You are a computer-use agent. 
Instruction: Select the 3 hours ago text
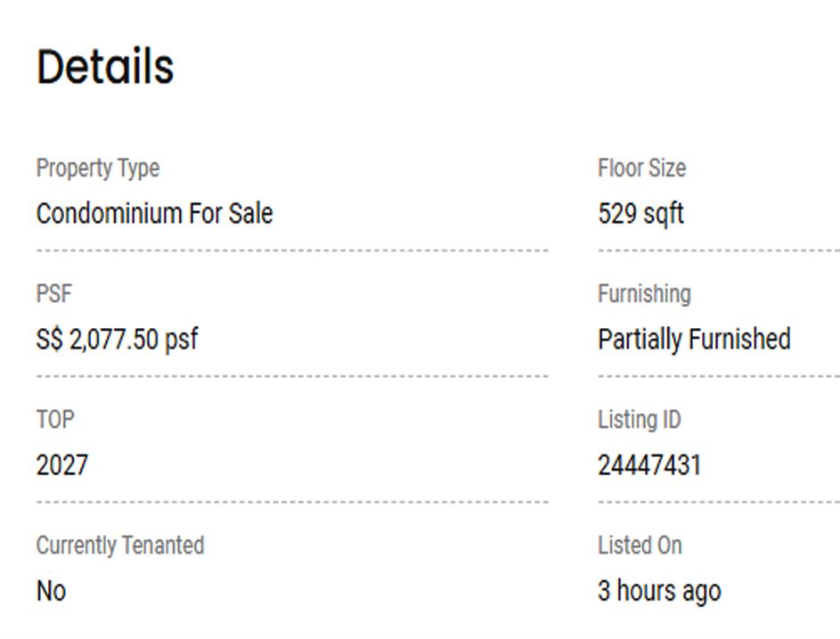pos(659,591)
